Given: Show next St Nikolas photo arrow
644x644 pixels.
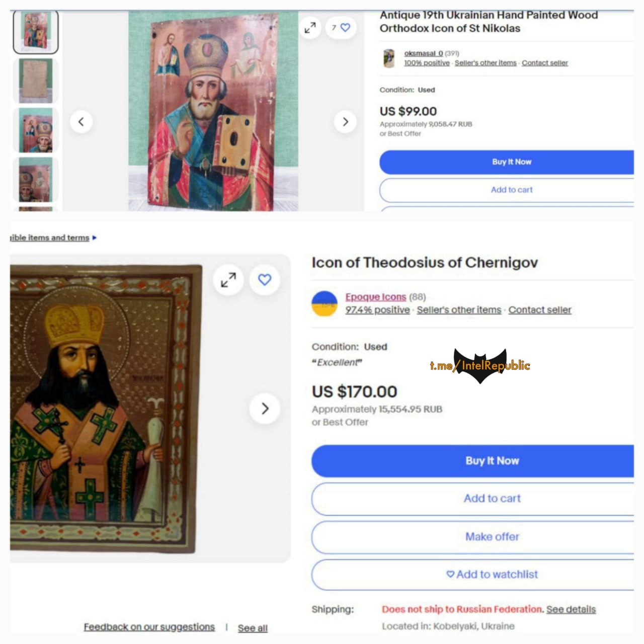Looking at the screenshot, I should [x=345, y=121].
